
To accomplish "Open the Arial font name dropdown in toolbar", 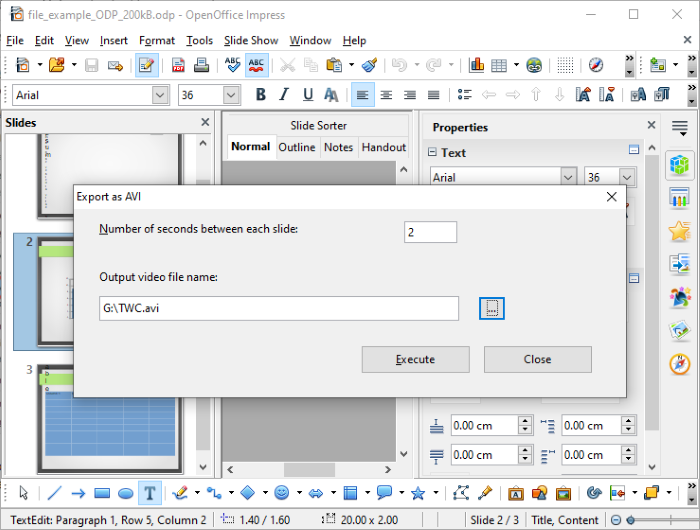I will [x=160, y=95].
